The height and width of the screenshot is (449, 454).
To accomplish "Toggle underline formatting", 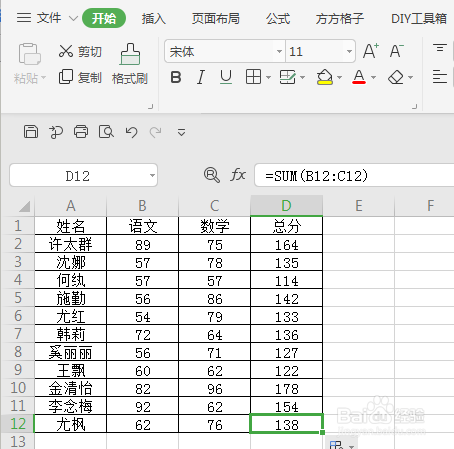I will (x=226, y=77).
